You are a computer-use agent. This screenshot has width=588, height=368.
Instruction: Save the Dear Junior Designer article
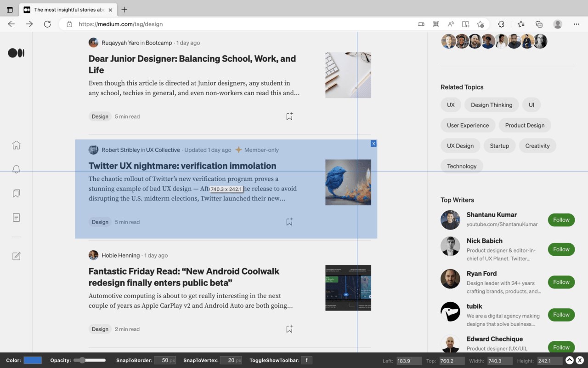pyautogui.click(x=289, y=116)
